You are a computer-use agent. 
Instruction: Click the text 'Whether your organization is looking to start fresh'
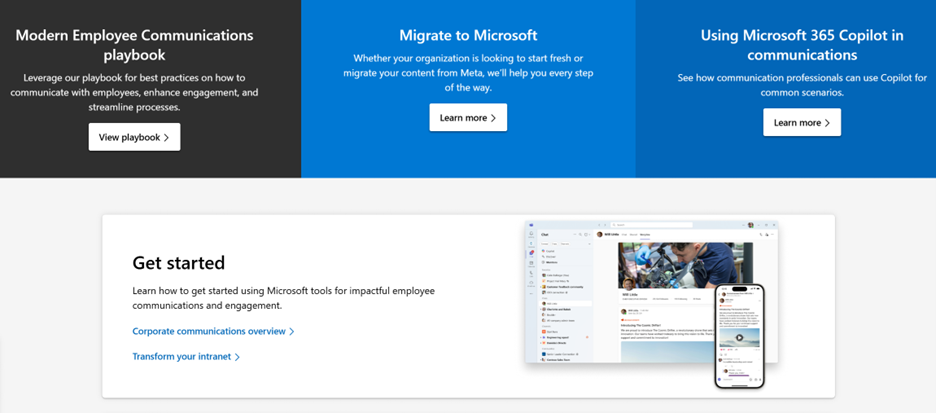(x=468, y=73)
